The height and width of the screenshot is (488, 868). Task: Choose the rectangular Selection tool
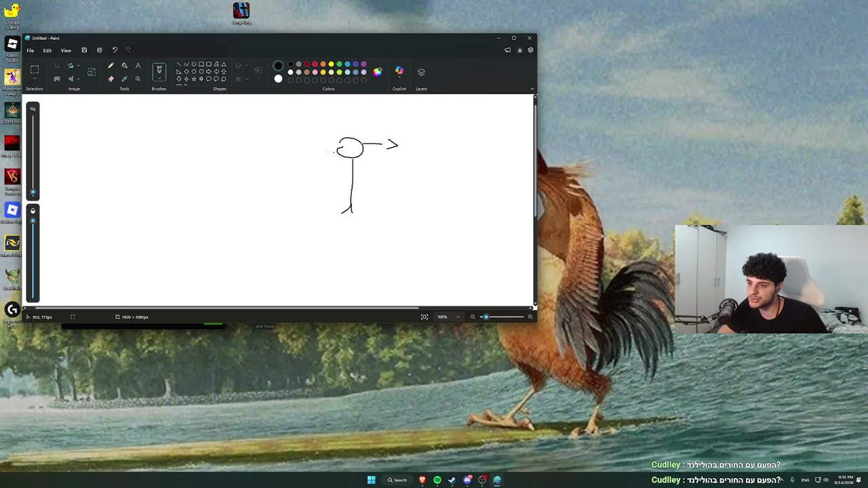point(35,69)
